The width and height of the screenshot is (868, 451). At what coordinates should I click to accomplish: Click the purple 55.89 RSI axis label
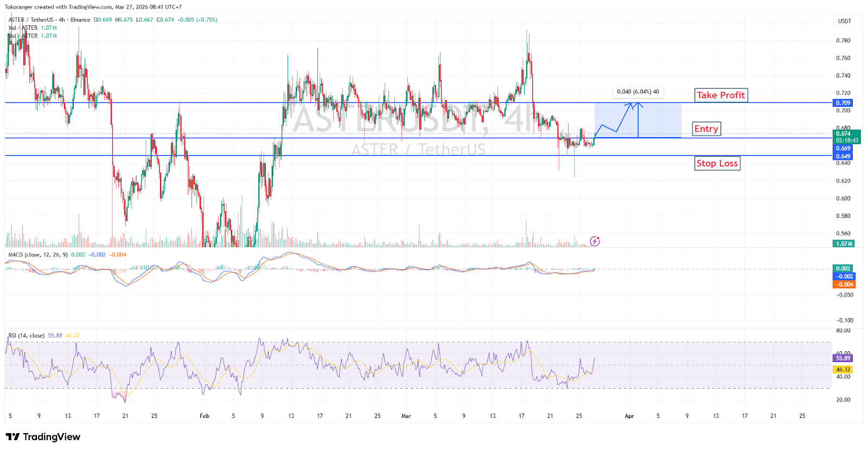[x=843, y=358]
